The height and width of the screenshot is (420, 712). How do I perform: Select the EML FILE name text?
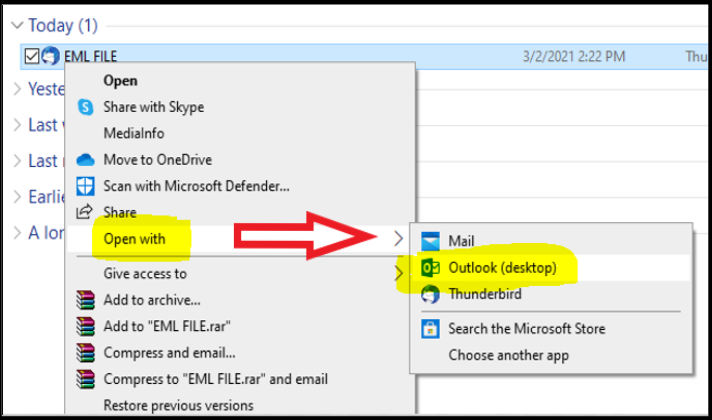coord(90,56)
